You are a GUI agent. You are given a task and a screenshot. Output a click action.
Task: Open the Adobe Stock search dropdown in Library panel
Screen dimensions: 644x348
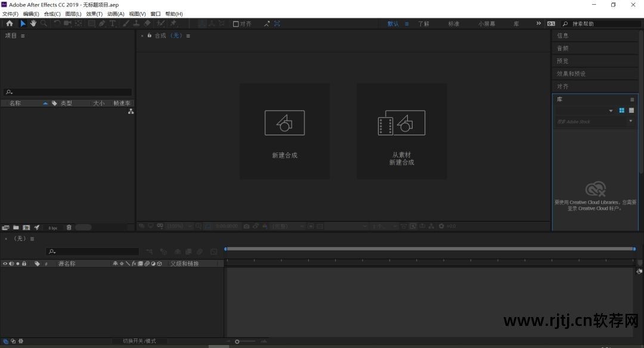coord(630,121)
